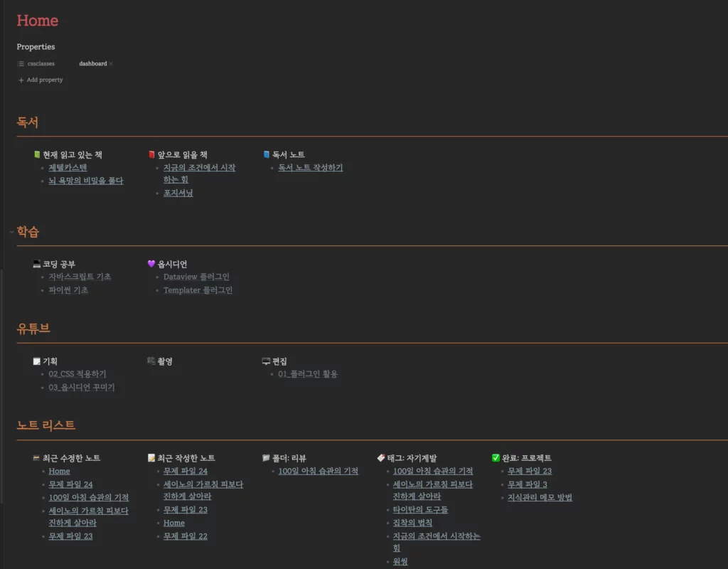Open the 02_CSS 적용하기 note link
This screenshot has width=728, height=569.
coord(77,374)
